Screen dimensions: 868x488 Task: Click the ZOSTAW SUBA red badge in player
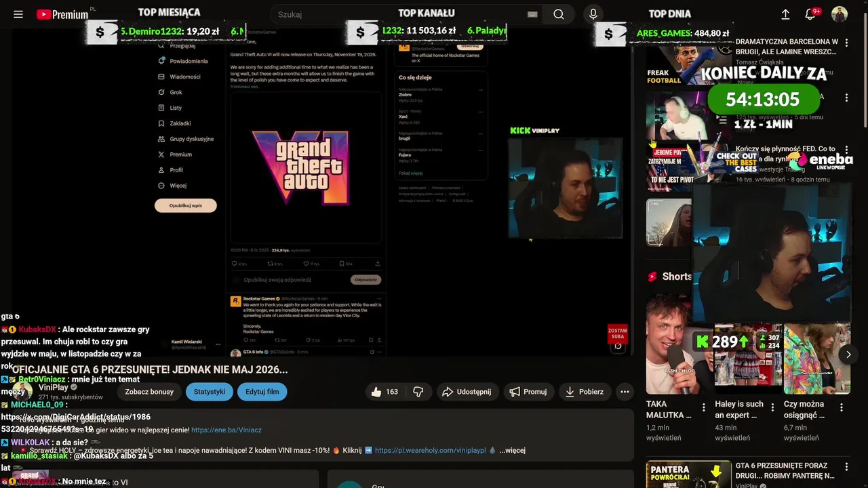point(618,333)
